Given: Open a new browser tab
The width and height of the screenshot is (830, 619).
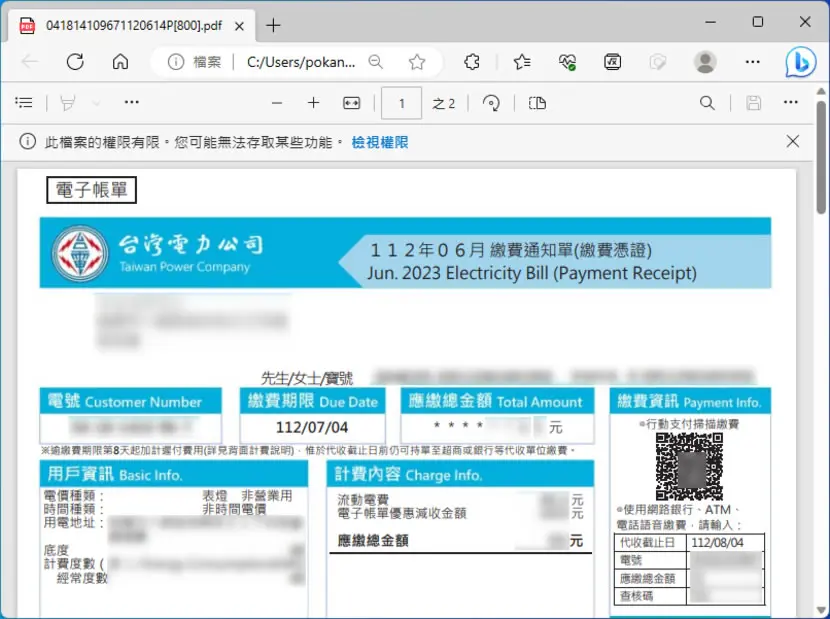Looking at the screenshot, I should click(x=273, y=25).
